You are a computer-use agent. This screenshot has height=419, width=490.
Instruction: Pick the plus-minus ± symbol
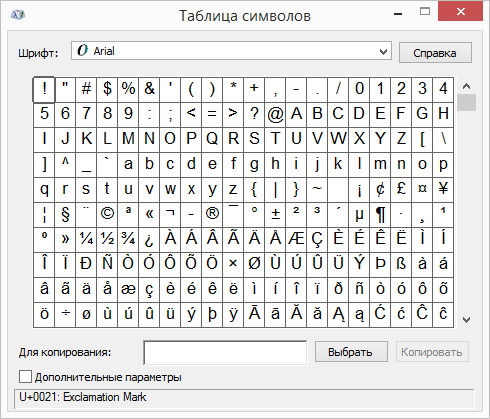275,214
